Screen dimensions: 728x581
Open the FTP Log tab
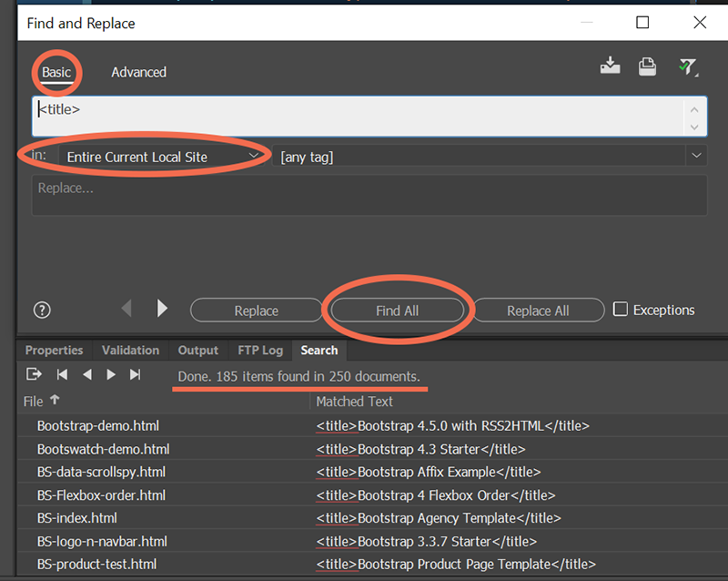click(x=260, y=351)
